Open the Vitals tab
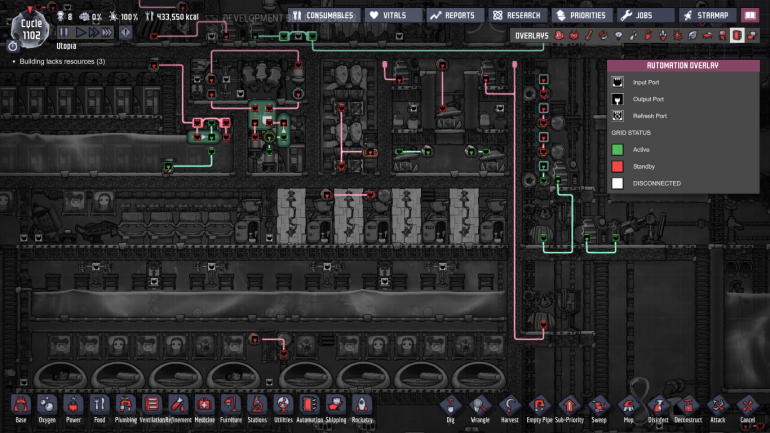Viewport: 770px width, 433px height. click(x=393, y=15)
